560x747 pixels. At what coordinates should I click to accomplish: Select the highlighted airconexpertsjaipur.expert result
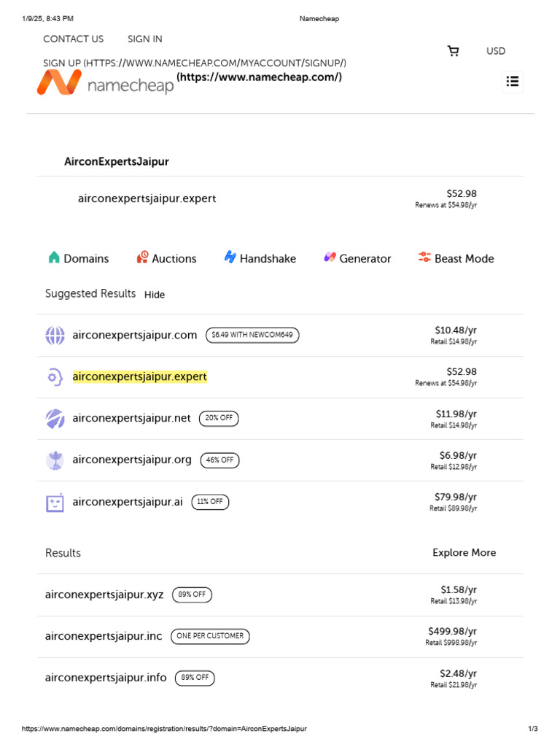coord(139,377)
